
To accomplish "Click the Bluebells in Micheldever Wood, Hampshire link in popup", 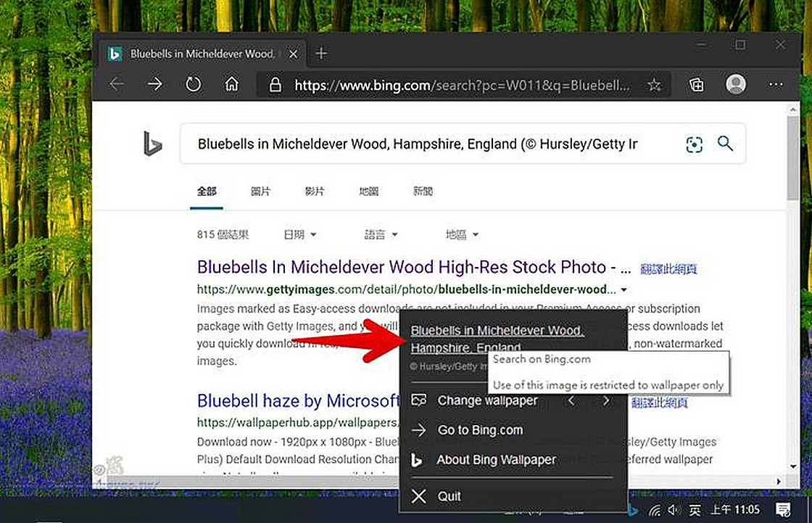I will tap(497, 339).
